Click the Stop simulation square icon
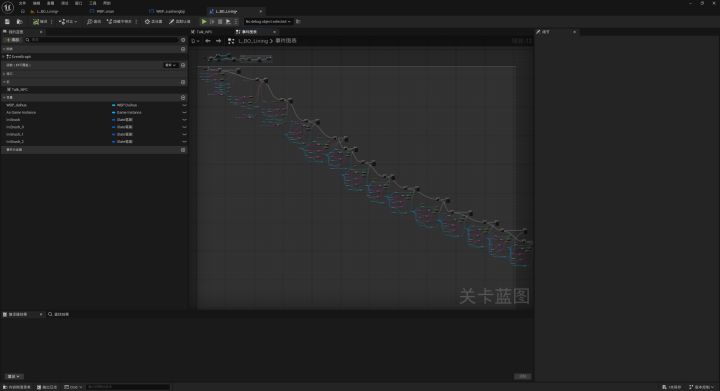The width and height of the screenshot is (720, 391). 220,22
